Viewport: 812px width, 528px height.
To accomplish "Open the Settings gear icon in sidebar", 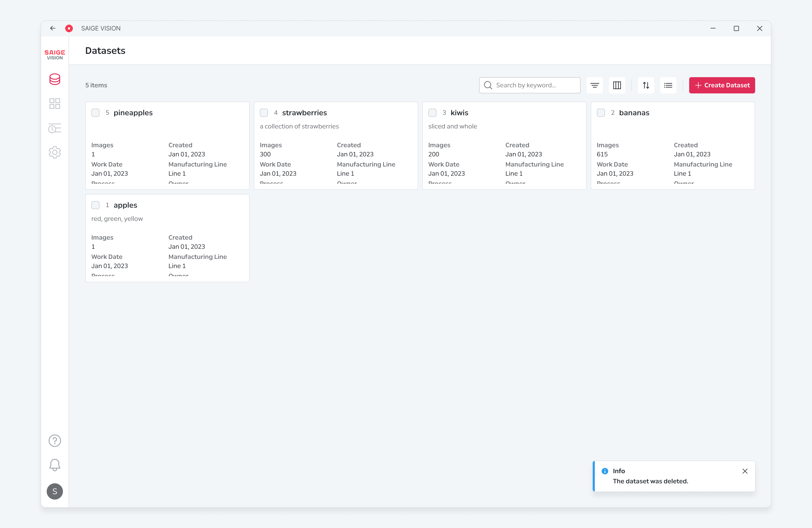I will point(55,152).
